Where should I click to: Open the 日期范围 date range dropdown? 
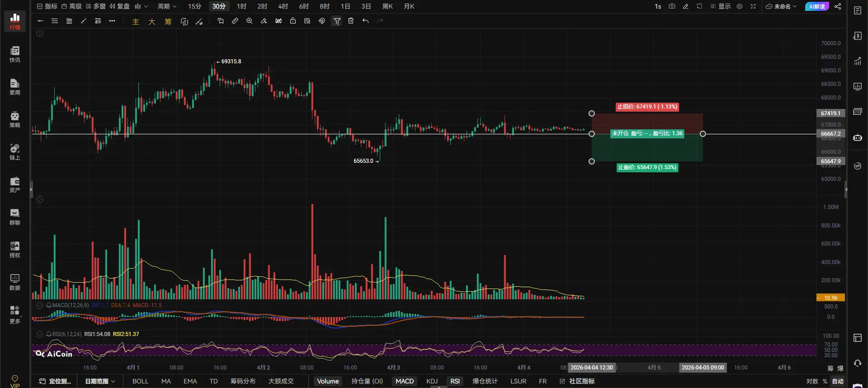(100, 381)
